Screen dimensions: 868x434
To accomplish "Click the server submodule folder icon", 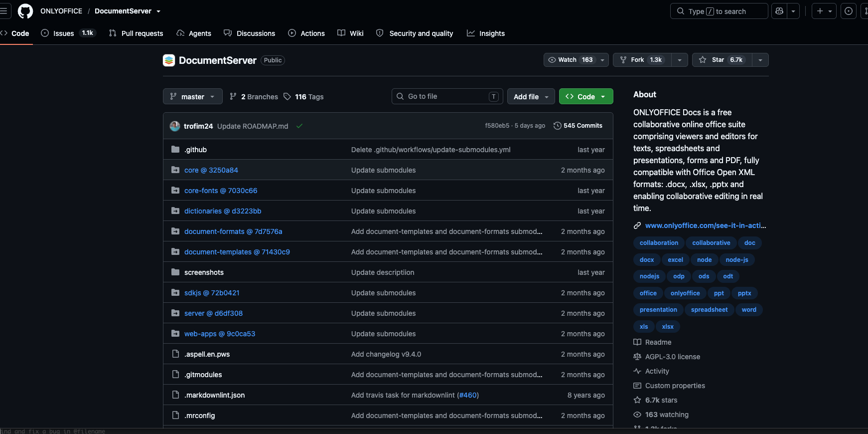I will pos(175,313).
